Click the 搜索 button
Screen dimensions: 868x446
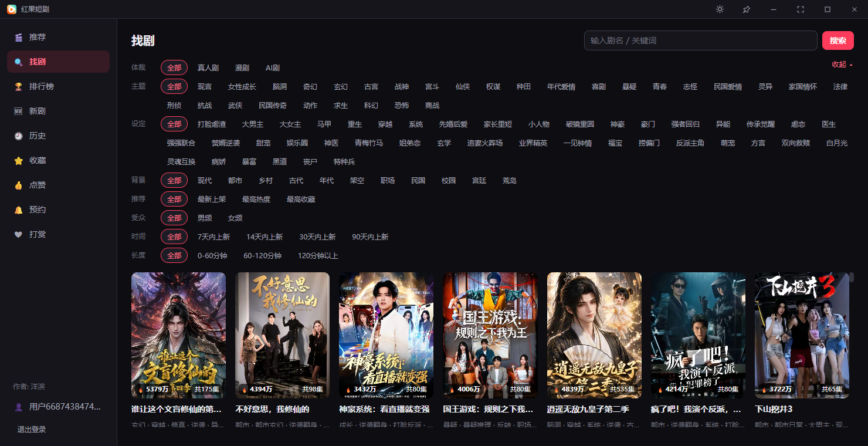click(838, 40)
